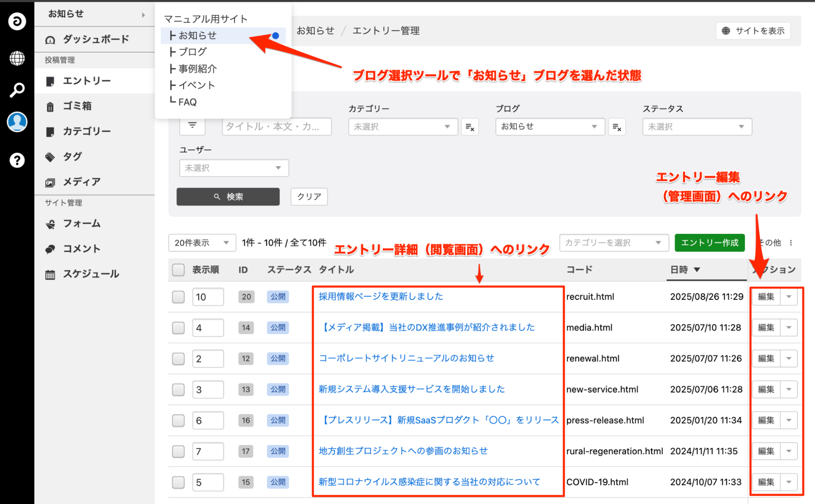
Task: Clear blog filter with reset icon
Action: pos(616,127)
